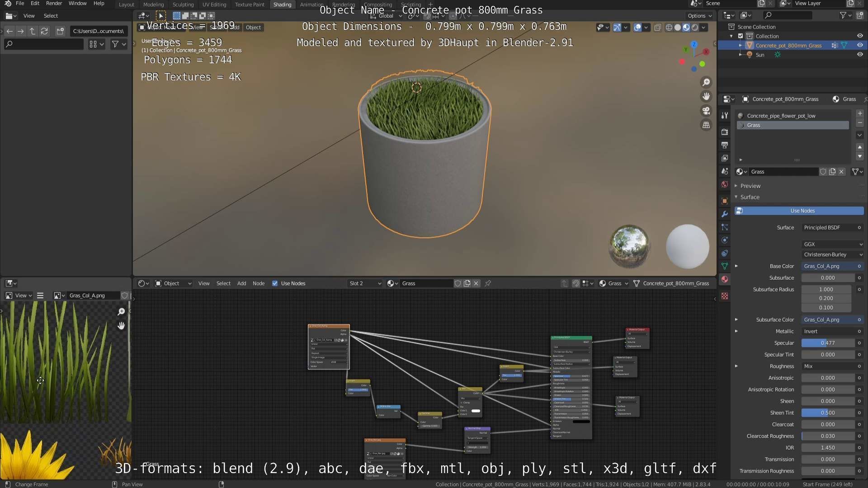Open the Render menu
The height and width of the screenshot is (488, 868).
pyautogui.click(x=54, y=4)
